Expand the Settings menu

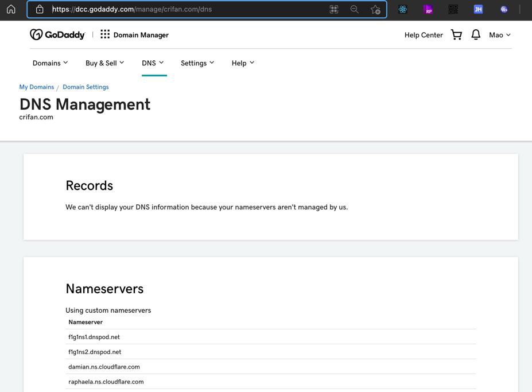coord(197,63)
